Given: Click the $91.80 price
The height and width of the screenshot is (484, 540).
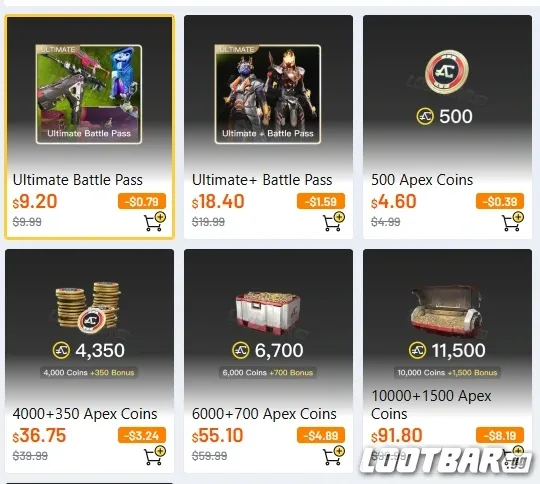Looking at the screenshot, I should tap(396, 435).
